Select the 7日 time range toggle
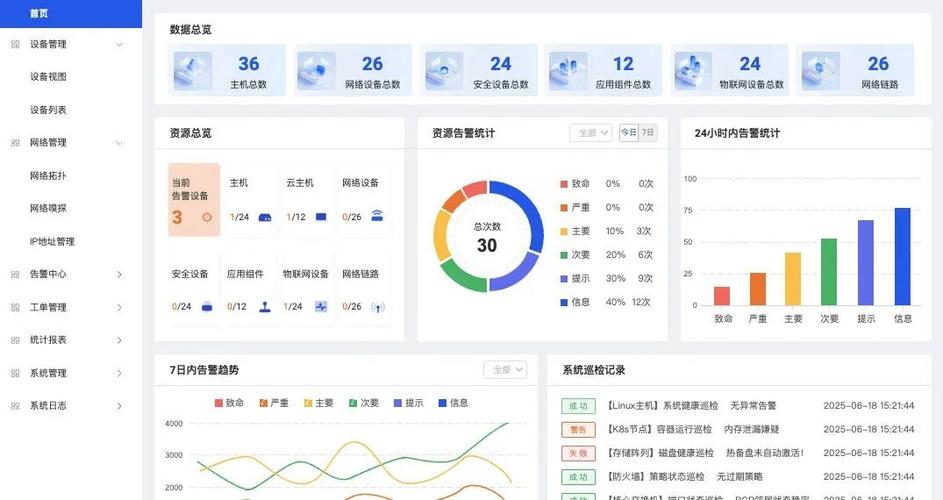943x500 pixels. pyautogui.click(x=648, y=132)
